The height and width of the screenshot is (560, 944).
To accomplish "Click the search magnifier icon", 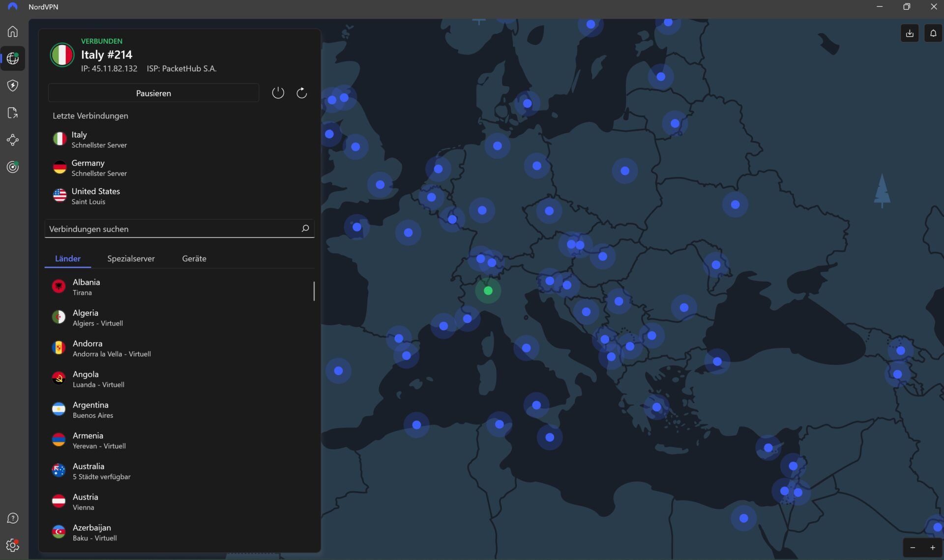I will point(305,229).
